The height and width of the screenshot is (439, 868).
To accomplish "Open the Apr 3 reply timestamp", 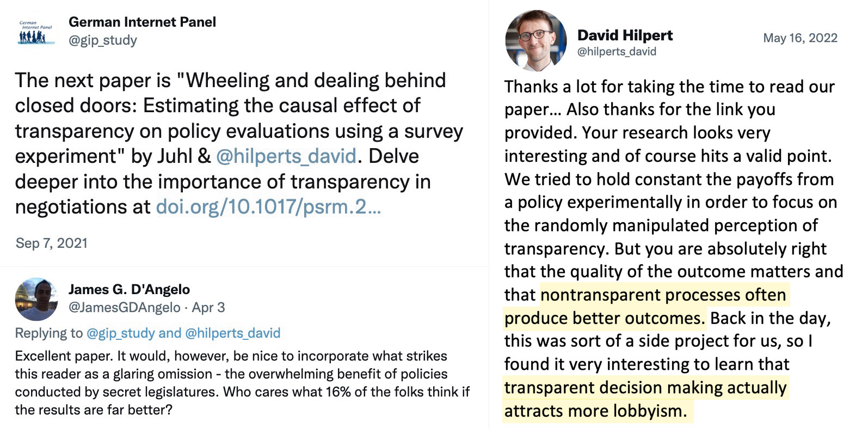I will [x=208, y=308].
